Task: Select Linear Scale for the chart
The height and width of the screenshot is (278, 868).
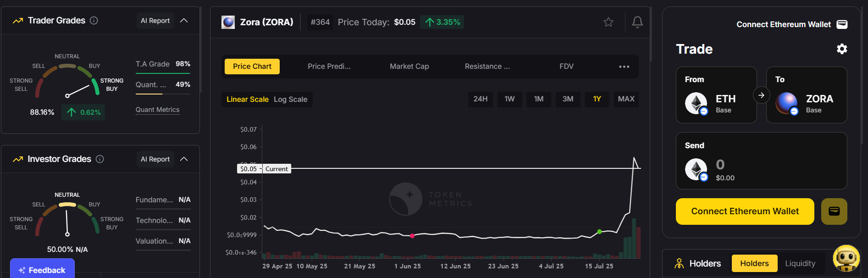Action: tap(248, 100)
